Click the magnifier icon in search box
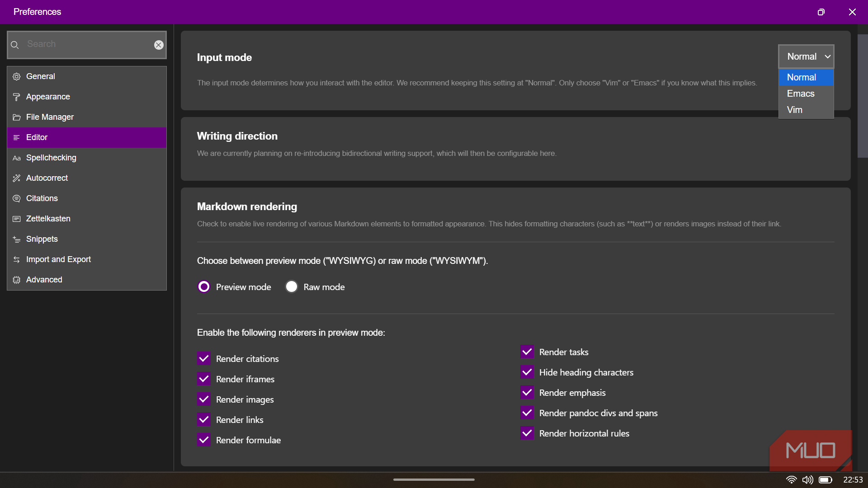The width and height of the screenshot is (868, 488). tap(14, 45)
